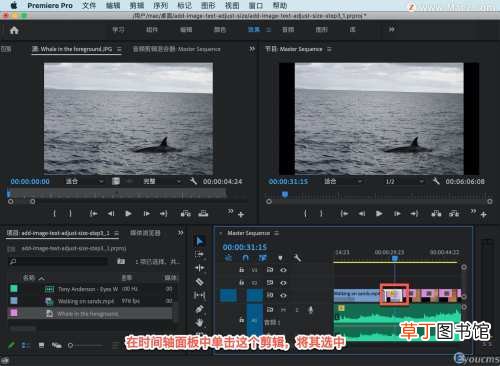This screenshot has width=500, height=366.
Task: Select the Pen tool in tools panel
Action: pyautogui.click(x=199, y=309)
